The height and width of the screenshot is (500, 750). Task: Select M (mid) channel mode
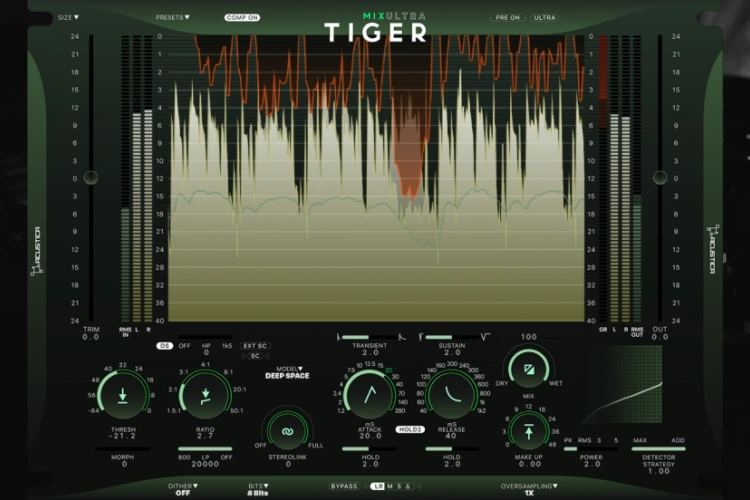[390, 486]
